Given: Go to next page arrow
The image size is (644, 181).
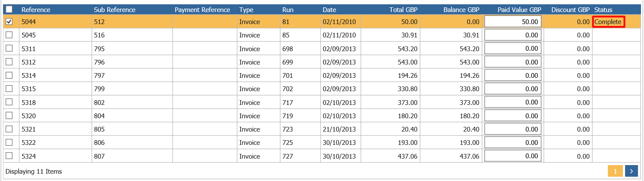Looking at the screenshot, I should point(631,171).
